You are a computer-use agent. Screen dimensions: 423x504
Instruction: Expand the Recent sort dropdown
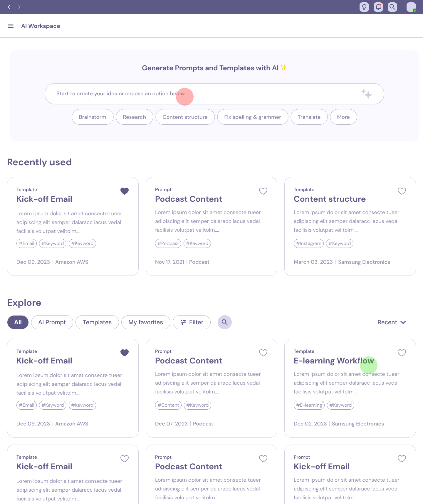[392, 322]
